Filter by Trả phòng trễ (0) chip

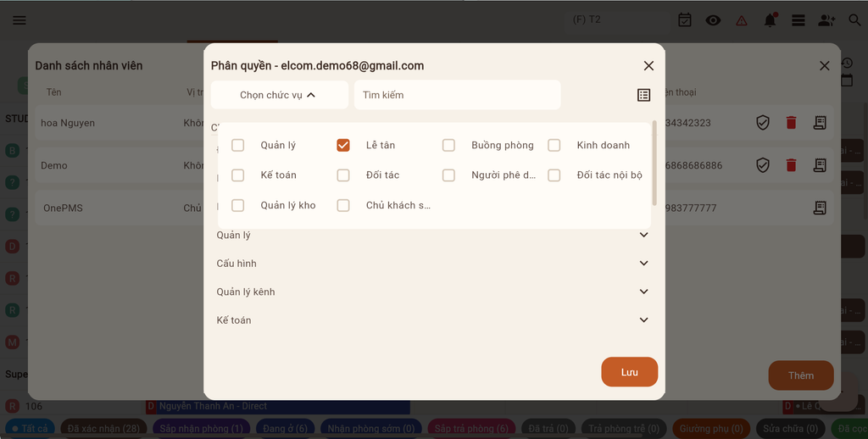[624, 429]
